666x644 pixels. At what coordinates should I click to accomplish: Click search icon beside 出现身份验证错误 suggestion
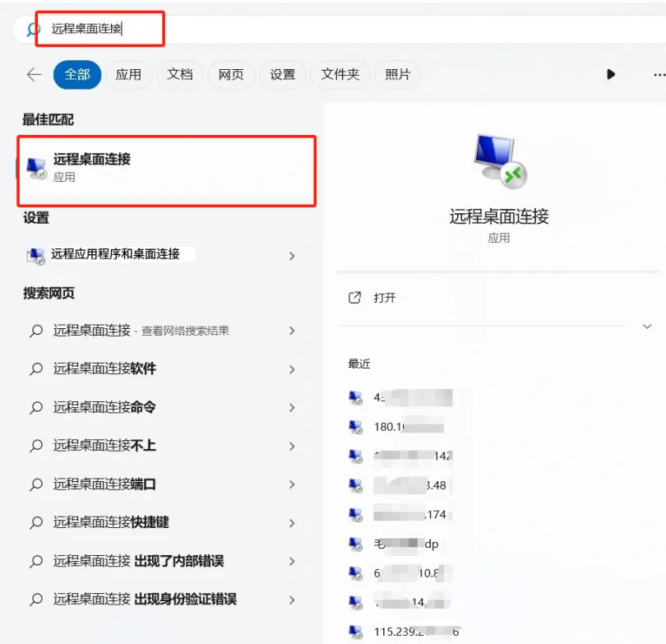tap(36, 600)
